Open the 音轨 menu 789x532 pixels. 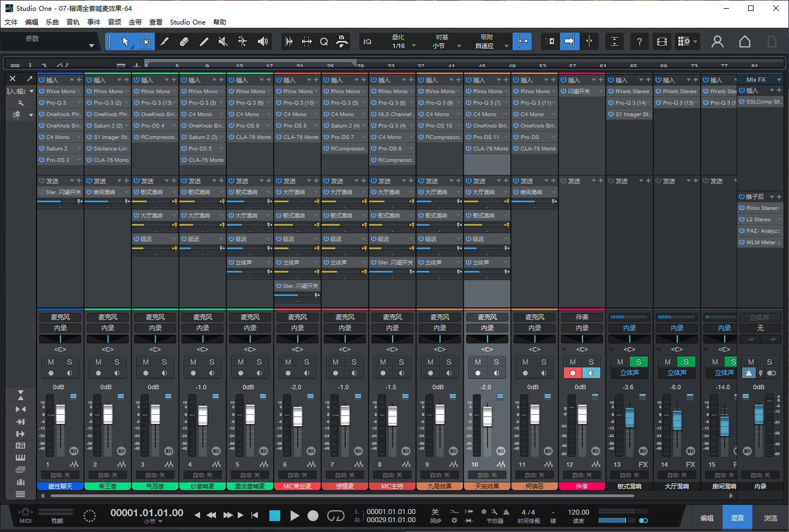point(73,22)
